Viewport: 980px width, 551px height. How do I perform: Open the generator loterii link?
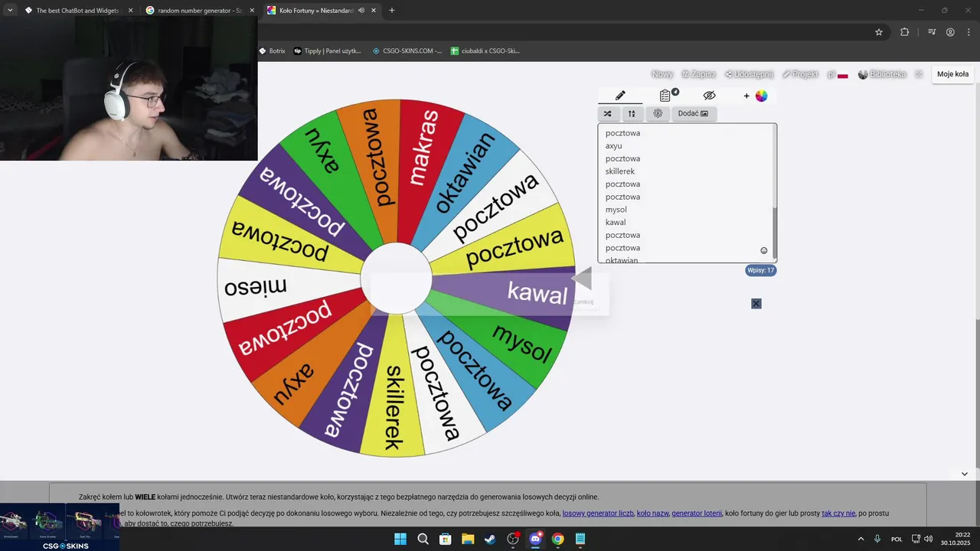(x=697, y=514)
